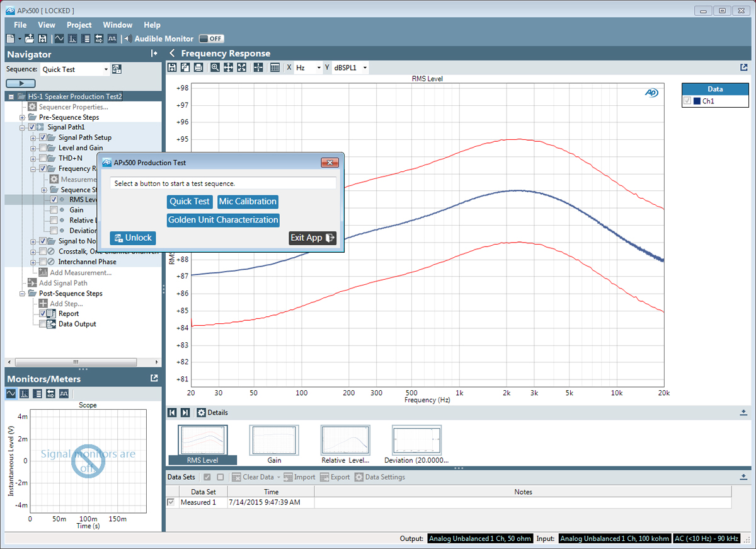The image size is (756, 549).
Task: Print the Frequency Response graph
Action: click(198, 67)
